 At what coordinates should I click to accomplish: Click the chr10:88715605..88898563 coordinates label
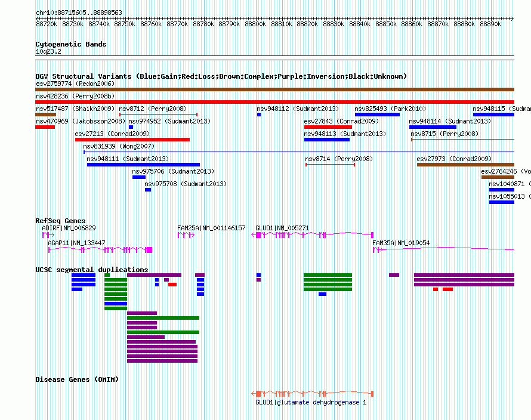[x=79, y=13]
